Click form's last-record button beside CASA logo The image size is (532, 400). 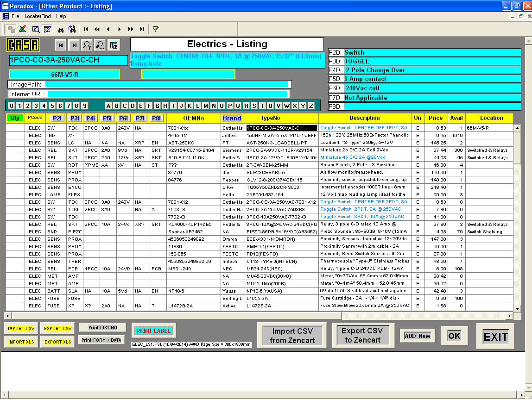coord(74,45)
